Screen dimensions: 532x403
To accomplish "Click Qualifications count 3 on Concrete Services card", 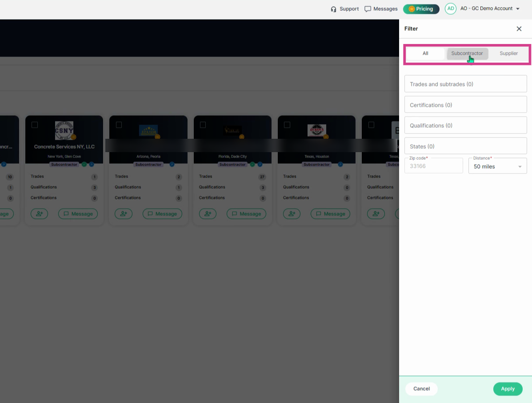I will [94, 187].
